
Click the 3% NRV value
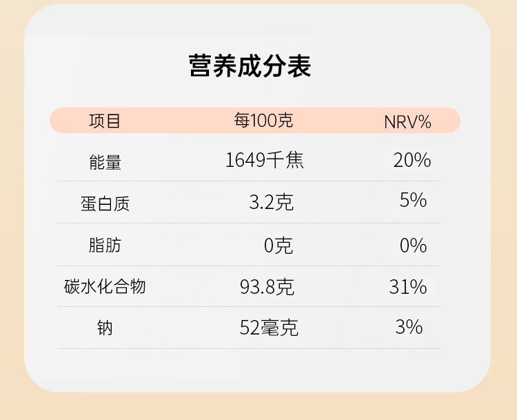(409, 327)
